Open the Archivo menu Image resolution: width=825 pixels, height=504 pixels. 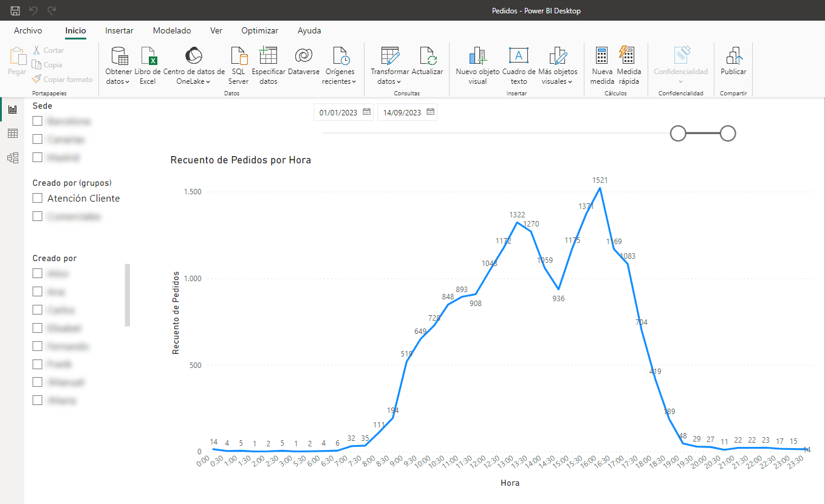[28, 30]
